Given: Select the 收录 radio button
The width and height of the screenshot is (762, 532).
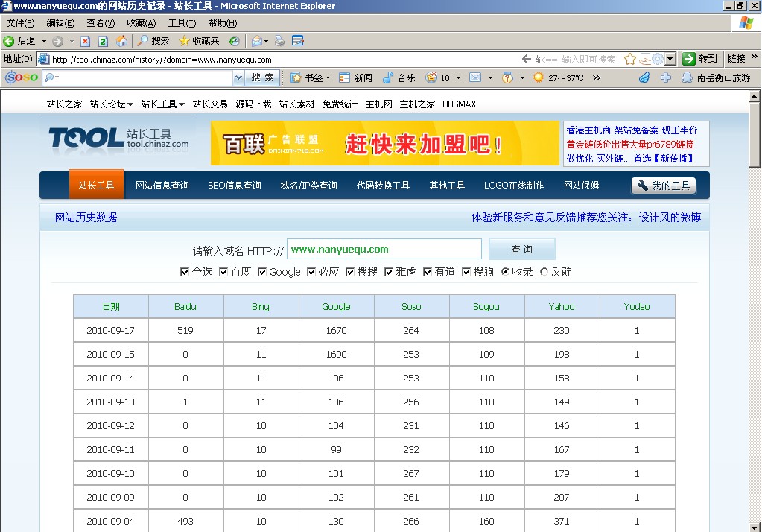Looking at the screenshot, I should tap(505, 272).
